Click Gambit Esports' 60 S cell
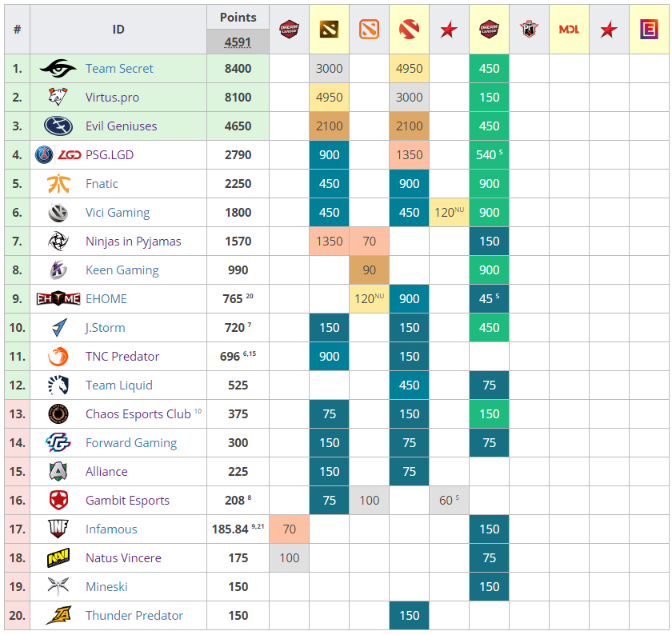 click(x=449, y=500)
